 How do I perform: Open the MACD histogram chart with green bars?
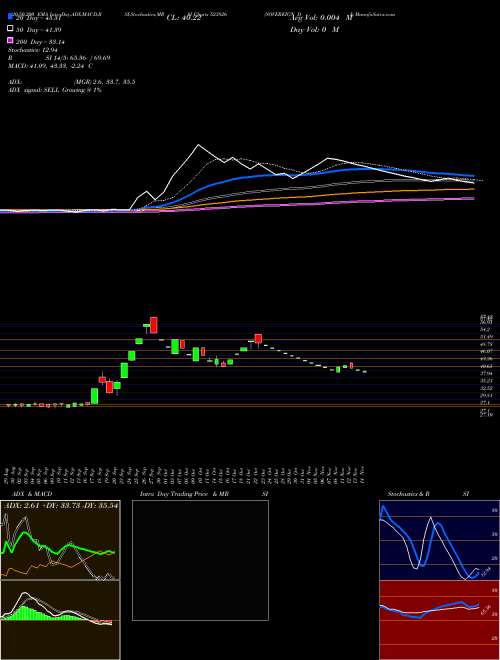(x=60, y=620)
